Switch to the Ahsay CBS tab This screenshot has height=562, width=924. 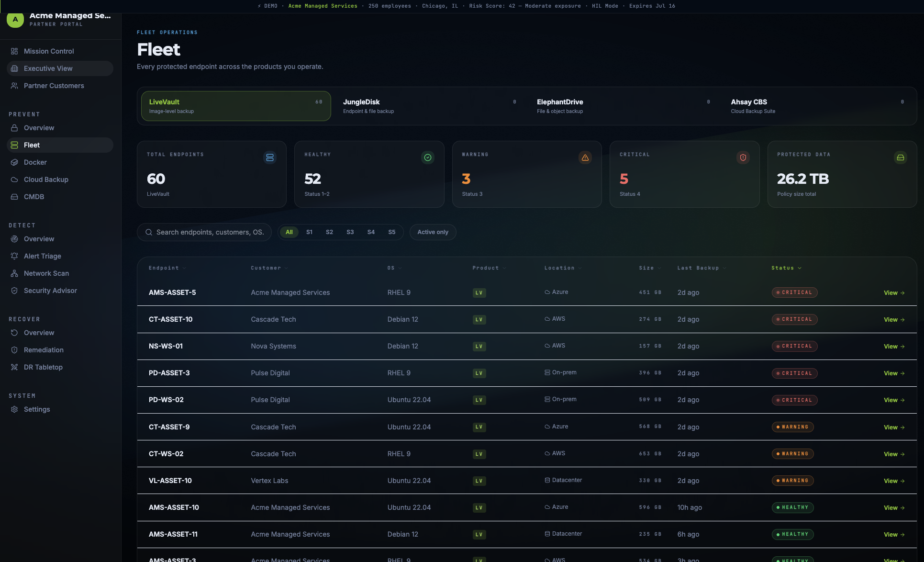pos(818,106)
